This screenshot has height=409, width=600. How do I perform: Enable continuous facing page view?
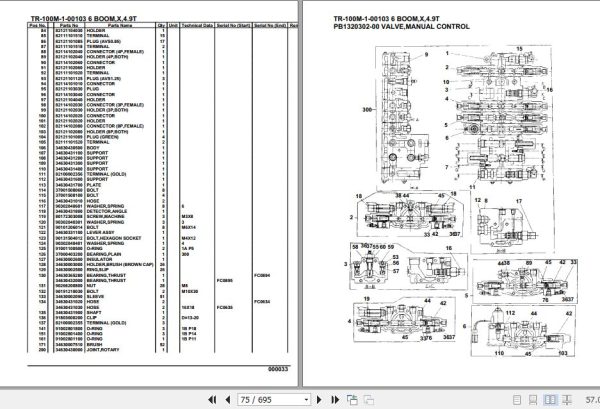pos(567,400)
